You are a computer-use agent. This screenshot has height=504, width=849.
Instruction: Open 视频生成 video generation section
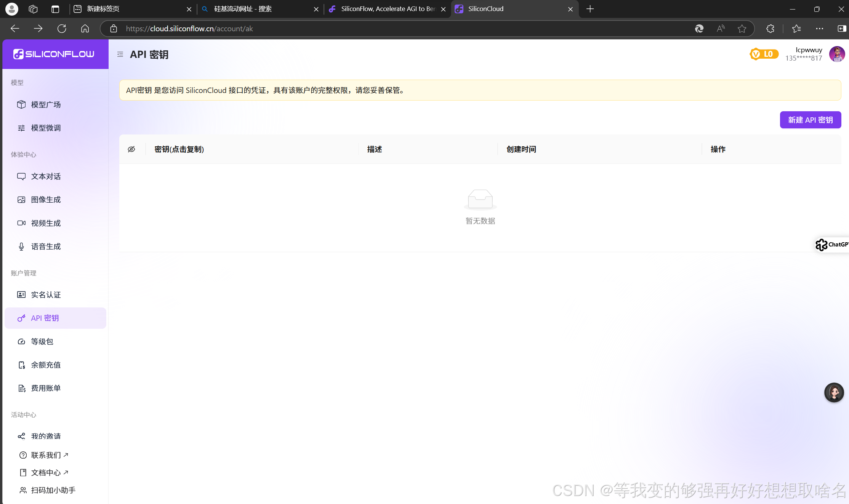click(45, 223)
